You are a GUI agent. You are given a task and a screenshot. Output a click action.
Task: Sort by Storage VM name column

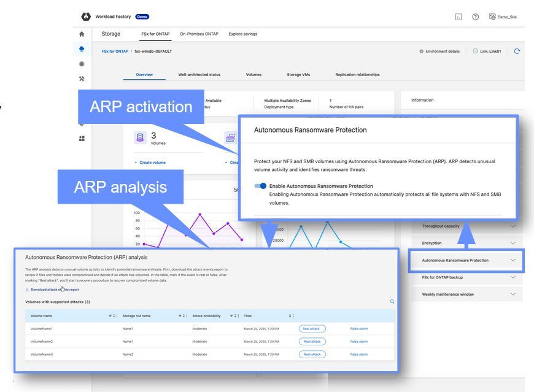(184, 316)
